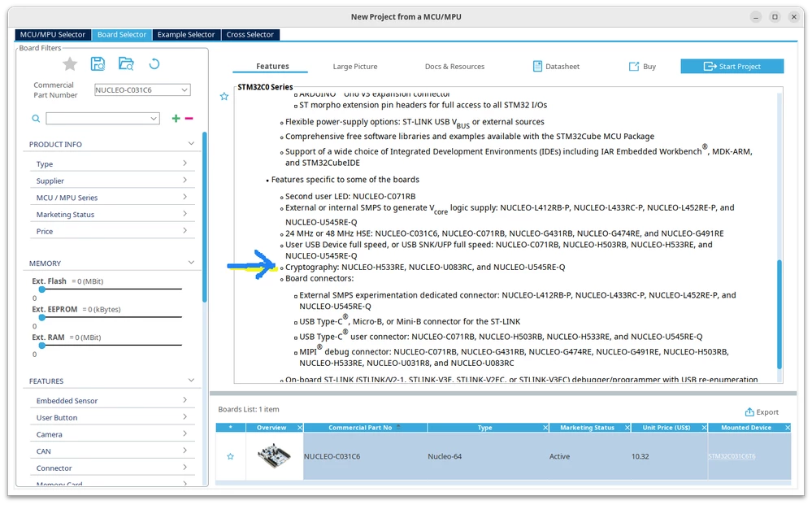Switch to MCU/MPU Selector tab
This screenshot has height=505, width=812.
[53, 35]
